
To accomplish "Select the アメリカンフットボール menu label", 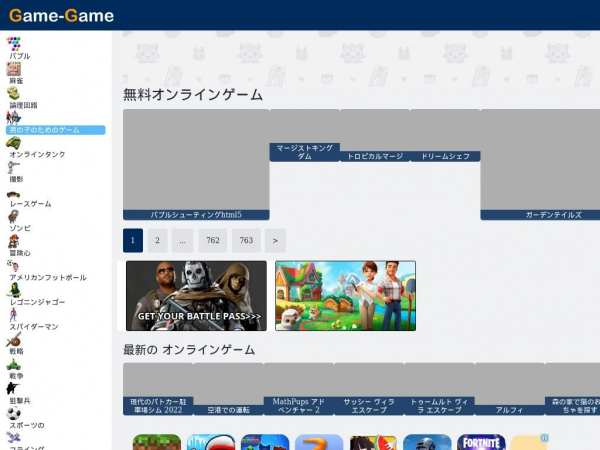I will [x=48, y=278].
